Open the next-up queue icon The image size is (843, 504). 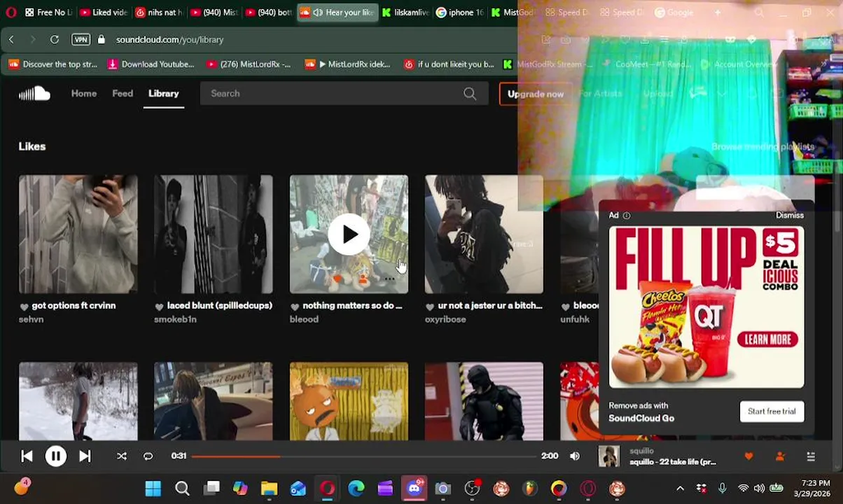tap(811, 456)
